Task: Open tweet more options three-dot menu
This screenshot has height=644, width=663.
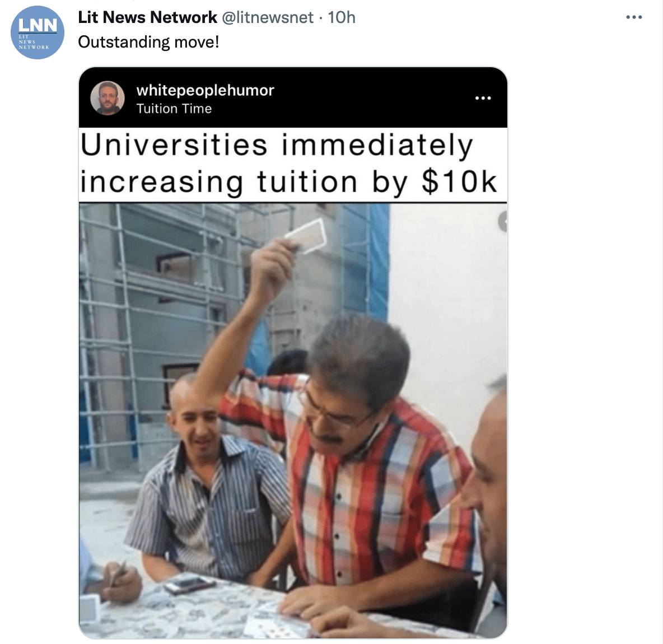Action: pyautogui.click(x=634, y=17)
